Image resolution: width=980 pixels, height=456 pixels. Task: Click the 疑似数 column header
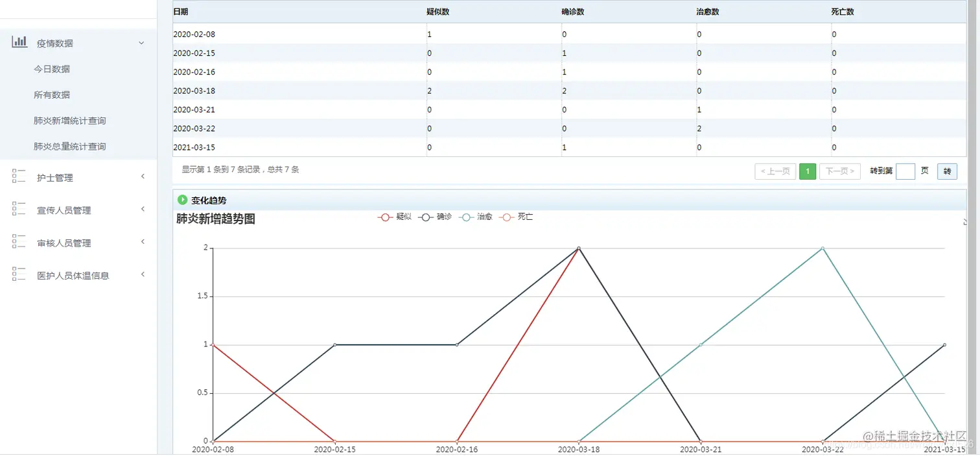(439, 12)
